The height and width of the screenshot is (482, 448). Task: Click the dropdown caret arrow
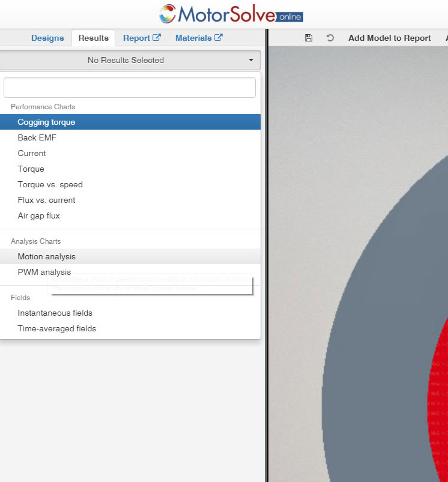click(251, 60)
